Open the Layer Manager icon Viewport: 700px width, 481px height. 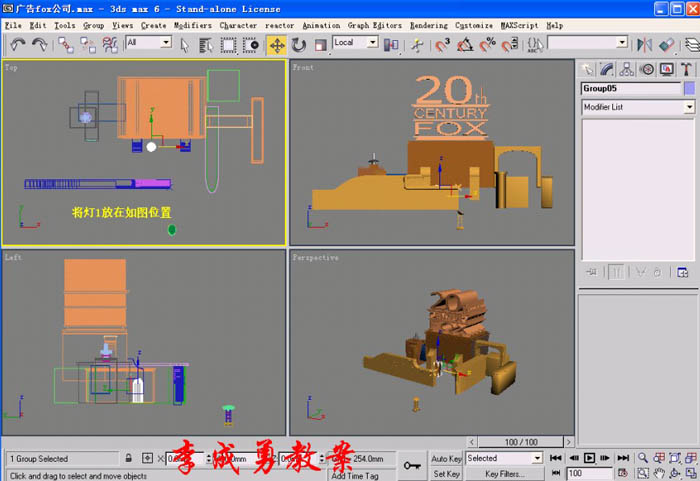[x=692, y=45]
